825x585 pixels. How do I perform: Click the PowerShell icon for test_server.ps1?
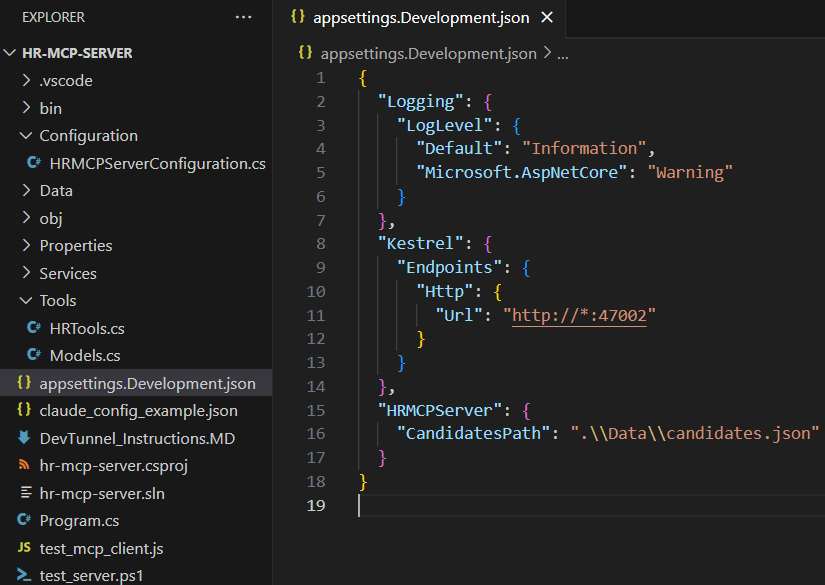click(x=24, y=575)
